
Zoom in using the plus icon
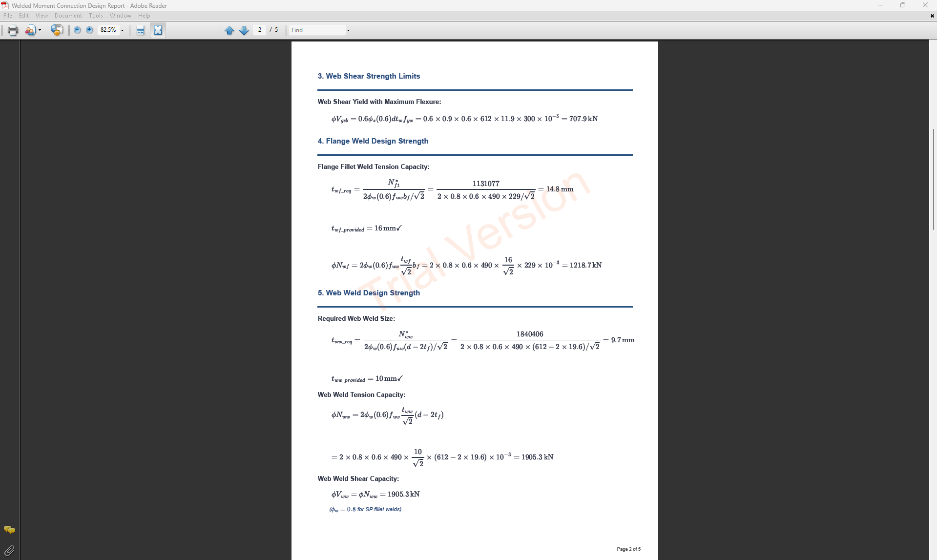(x=90, y=30)
